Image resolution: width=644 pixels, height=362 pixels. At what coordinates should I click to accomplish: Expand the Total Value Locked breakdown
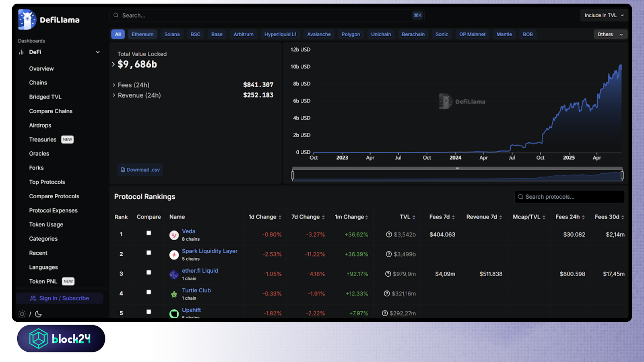coord(113,64)
